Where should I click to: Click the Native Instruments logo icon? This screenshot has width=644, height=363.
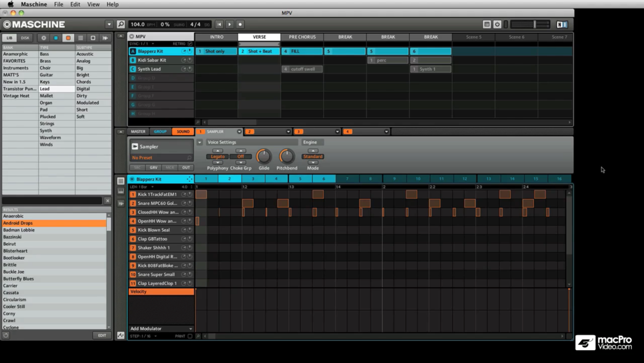562,25
